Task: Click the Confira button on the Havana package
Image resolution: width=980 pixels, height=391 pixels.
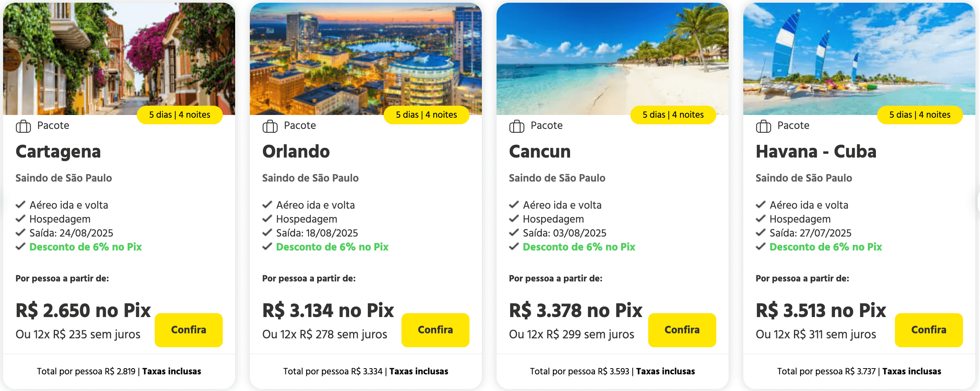Action: [x=929, y=330]
